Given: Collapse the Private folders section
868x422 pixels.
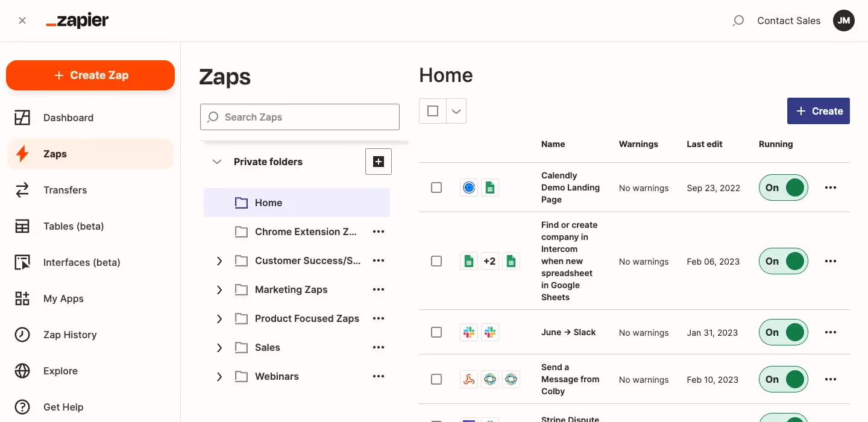Looking at the screenshot, I should tap(217, 162).
